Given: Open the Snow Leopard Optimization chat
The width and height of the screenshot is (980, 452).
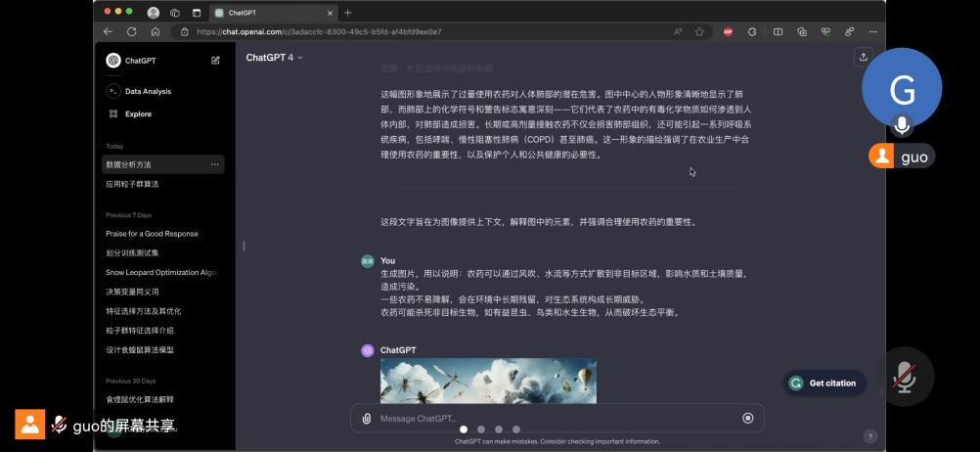Looking at the screenshot, I should coord(160,272).
